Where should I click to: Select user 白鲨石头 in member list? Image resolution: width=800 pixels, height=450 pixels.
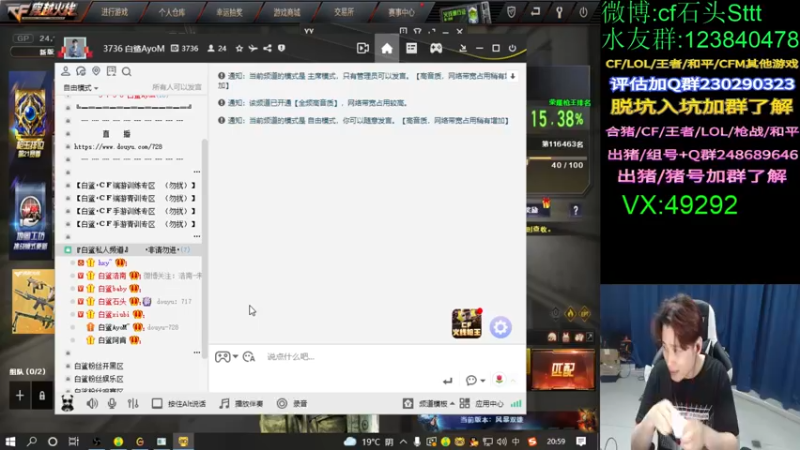112,302
